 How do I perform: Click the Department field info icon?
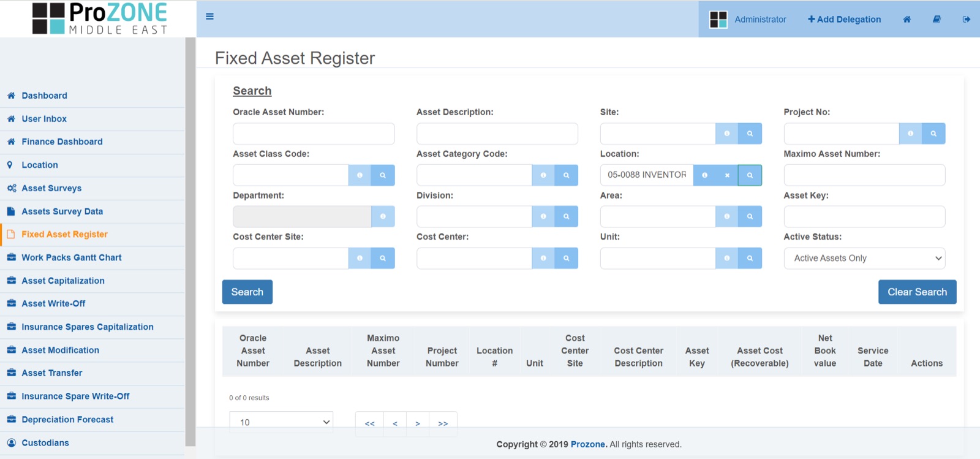point(383,216)
